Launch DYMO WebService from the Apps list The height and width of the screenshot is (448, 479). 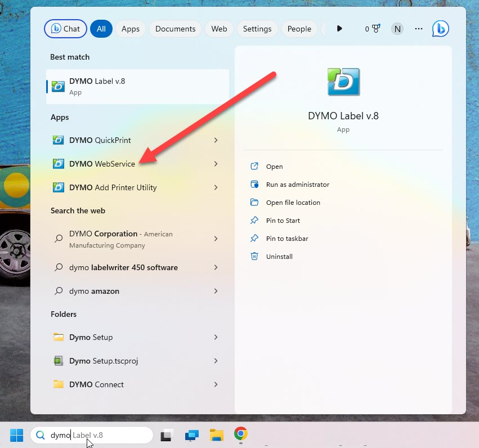tap(102, 164)
